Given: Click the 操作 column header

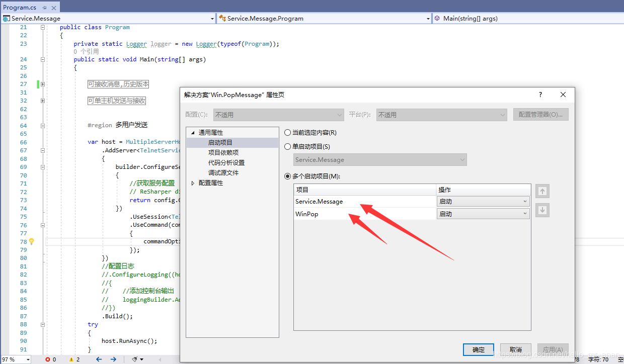Looking at the screenshot, I should point(483,190).
